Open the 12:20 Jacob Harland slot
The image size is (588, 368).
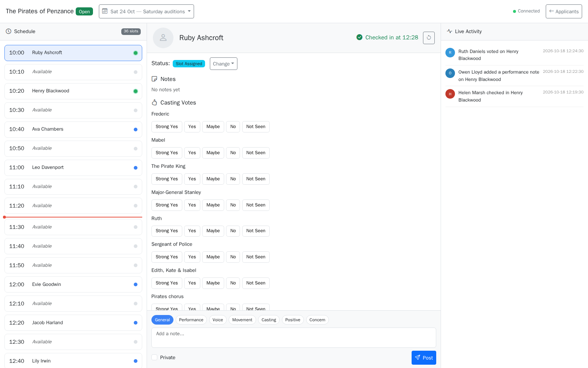tap(73, 323)
